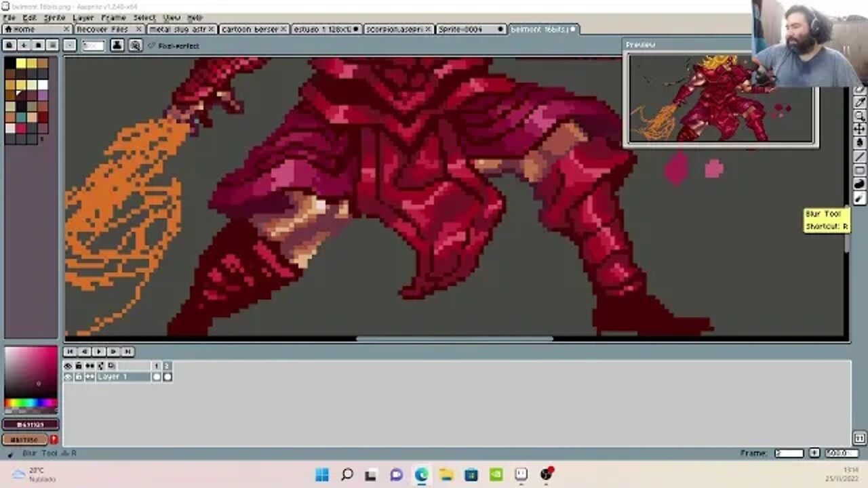Image resolution: width=868 pixels, height=488 pixels.
Task: Open the dynamics button next to Pixel-perfect
Action: [135, 45]
